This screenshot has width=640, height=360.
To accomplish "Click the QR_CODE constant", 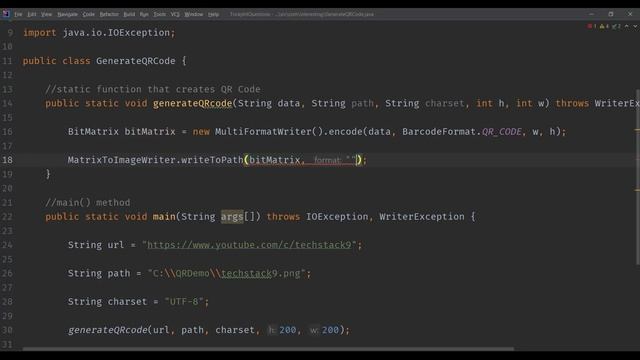I will tap(502, 132).
